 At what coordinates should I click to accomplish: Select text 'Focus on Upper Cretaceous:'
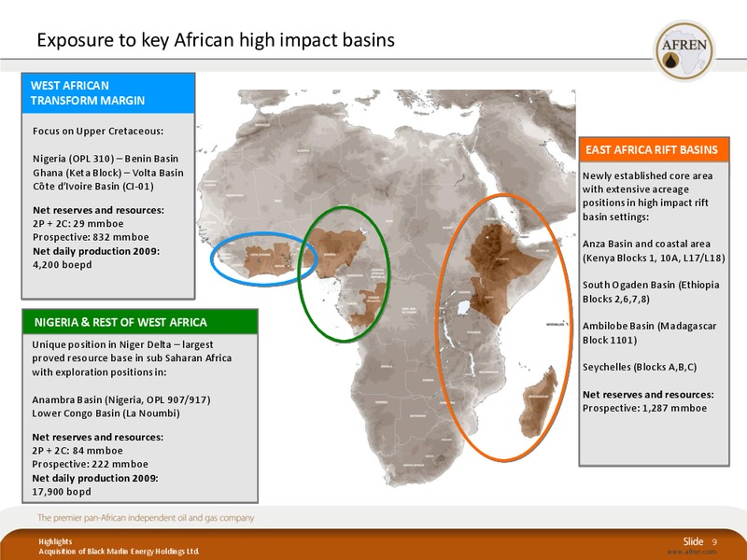(x=98, y=131)
